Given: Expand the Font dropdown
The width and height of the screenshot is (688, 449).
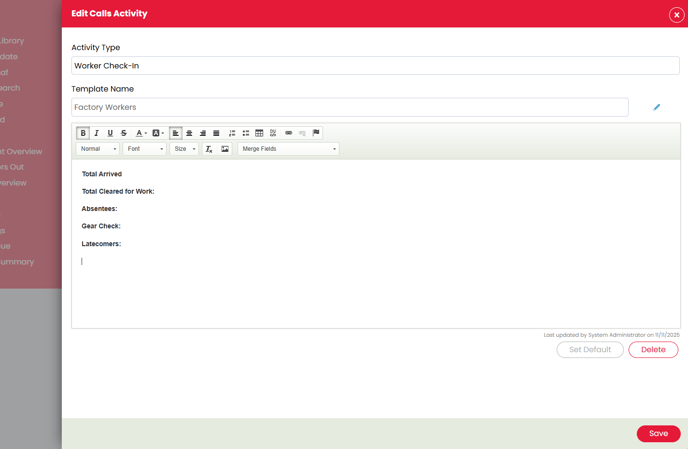Looking at the screenshot, I should coord(145,149).
